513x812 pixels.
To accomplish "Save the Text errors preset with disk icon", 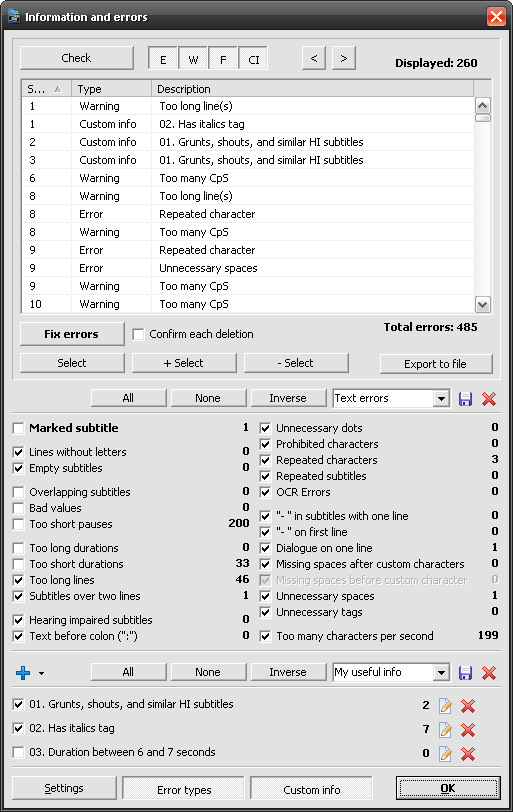I will (x=465, y=399).
